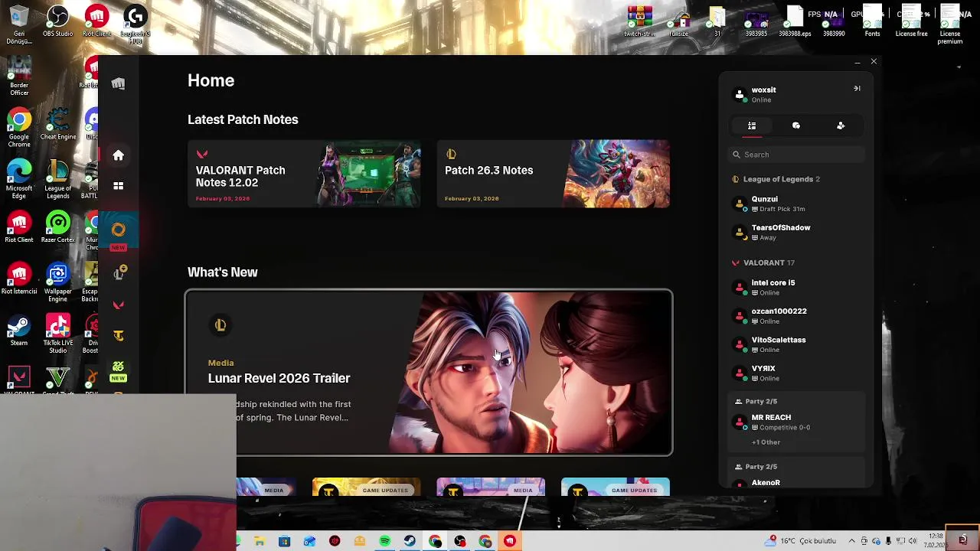Click the League icon on Lunar Revel card
Viewport: 980px width, 551px height.
coord(220,325)
